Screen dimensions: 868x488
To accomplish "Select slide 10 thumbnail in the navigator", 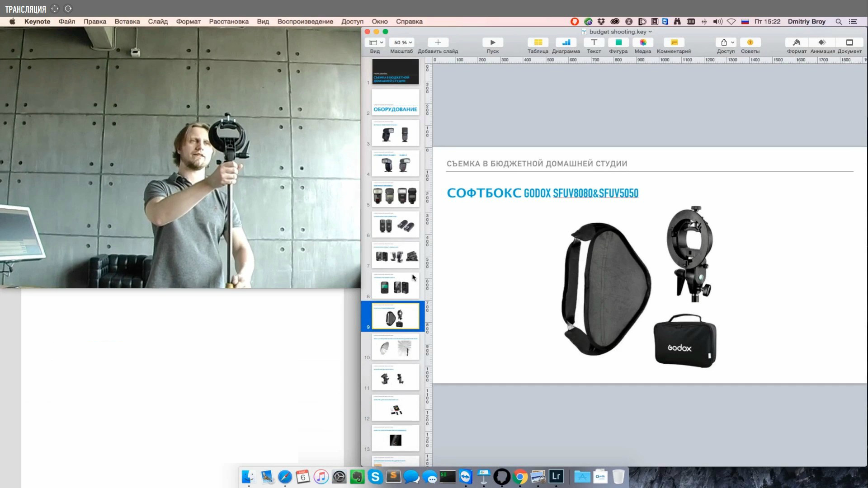I will pos(395,347).
